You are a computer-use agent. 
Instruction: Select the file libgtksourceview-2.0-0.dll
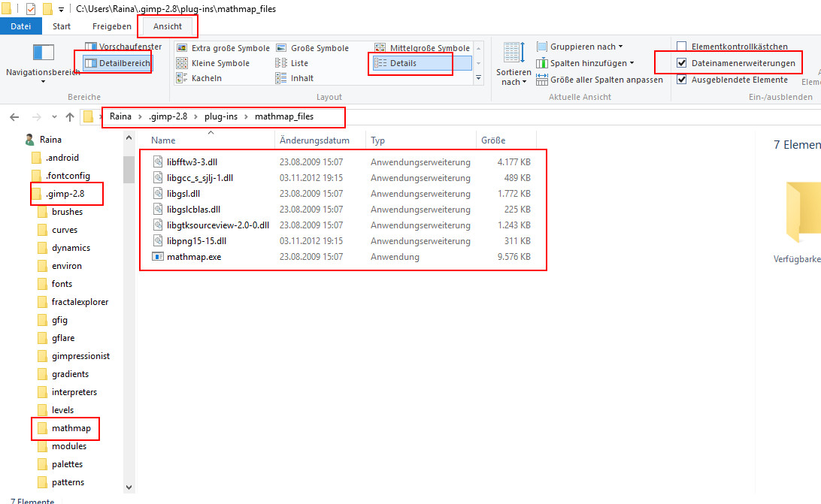(x=218, y=225)
